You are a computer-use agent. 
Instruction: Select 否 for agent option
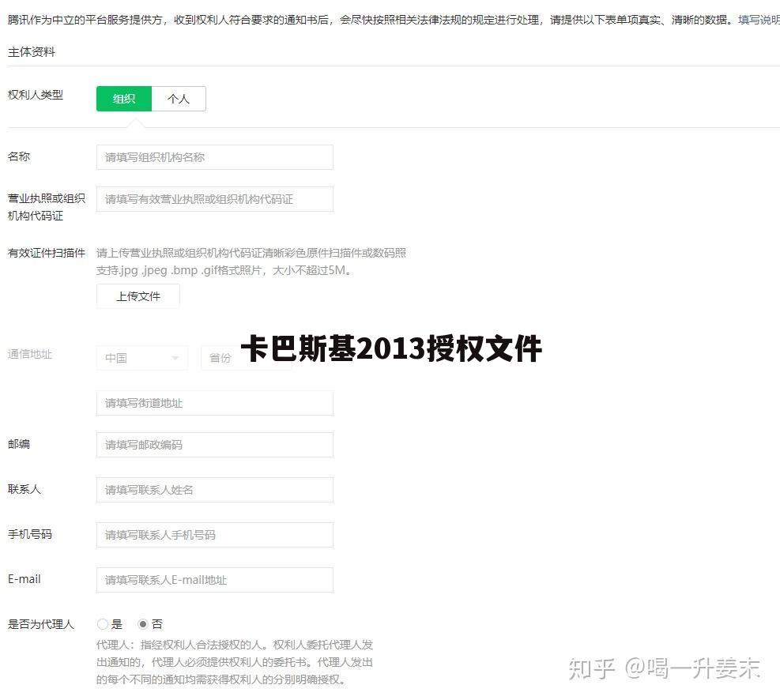pyautogui.click(x=143, y=624)
